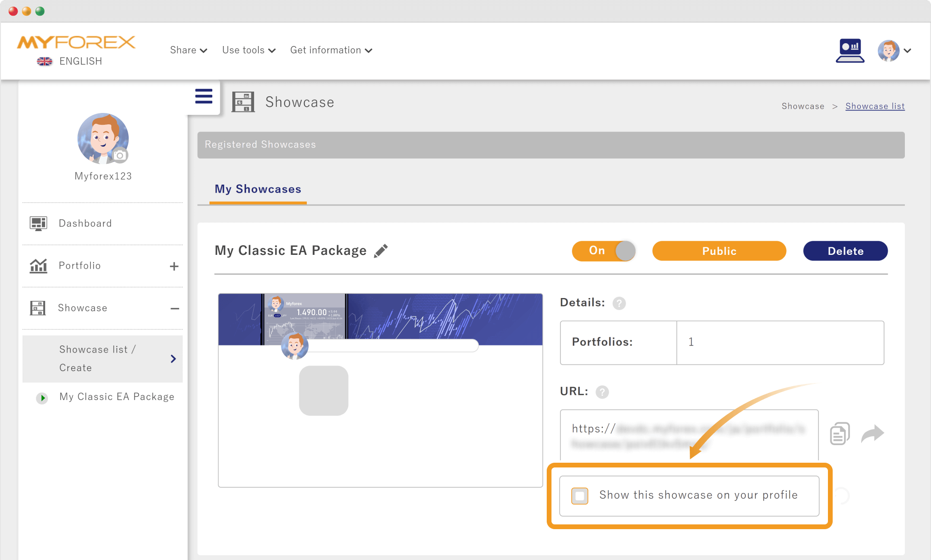The image size is (931, 560).
Task: Click the Showcase icon in the sidebar
Action: pos(38,308)
